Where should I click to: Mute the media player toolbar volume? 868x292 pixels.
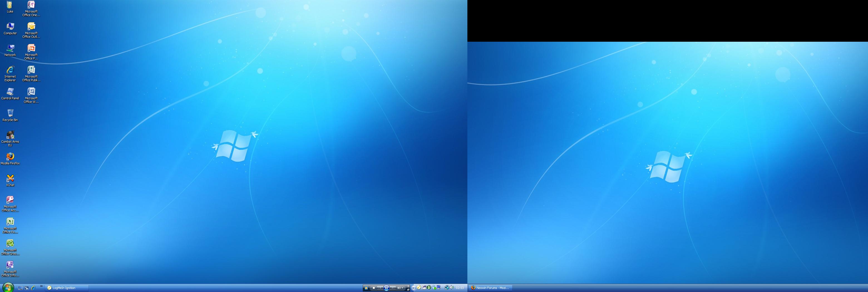point(399,288)
